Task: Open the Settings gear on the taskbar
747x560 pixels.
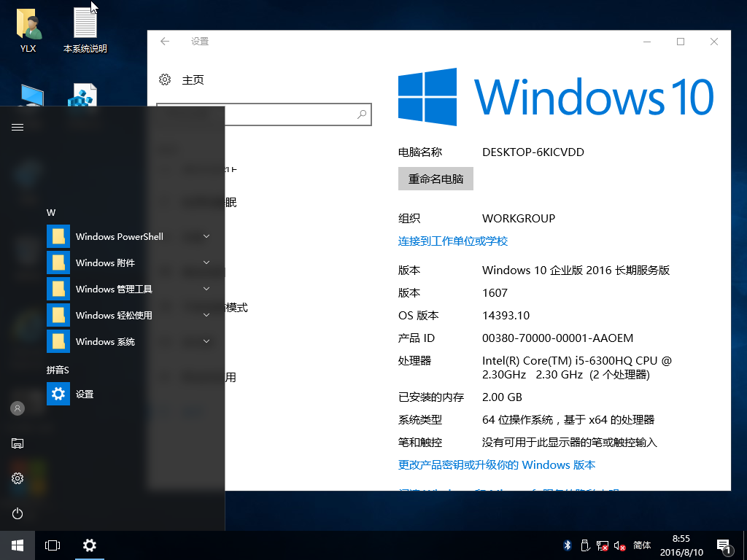Action: click(89, 545)
